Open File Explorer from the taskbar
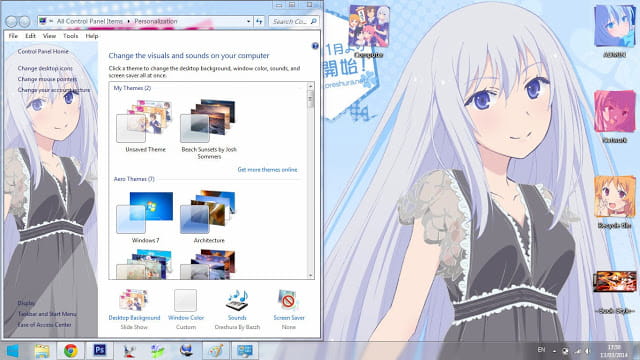Viewport: 640px width, 360px height. [42, 351]
